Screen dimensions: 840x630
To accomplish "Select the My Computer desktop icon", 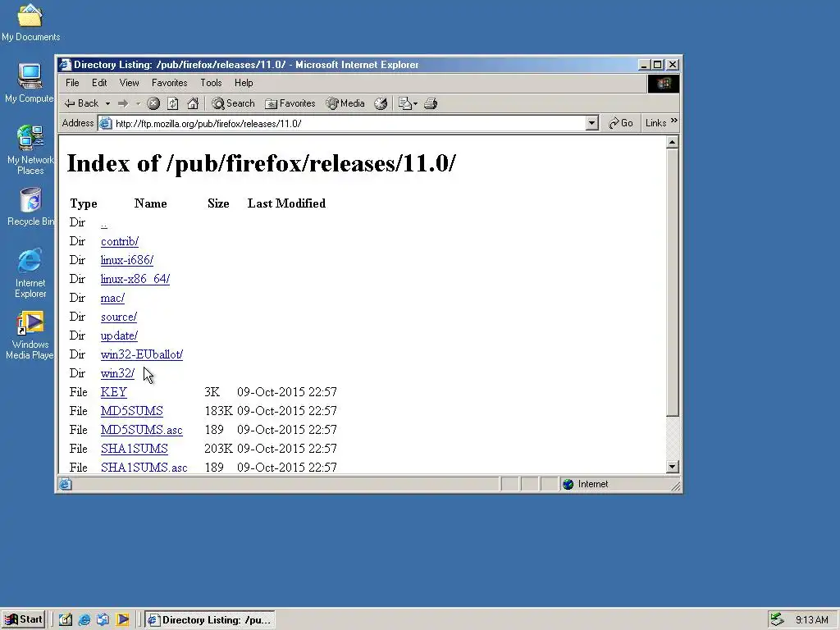I will click(x=30, y=84).
